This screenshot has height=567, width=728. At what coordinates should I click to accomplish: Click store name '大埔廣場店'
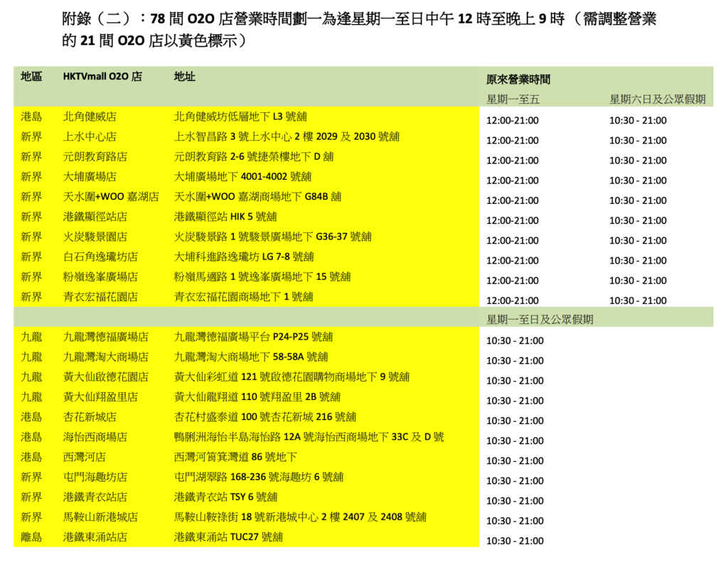90,176
